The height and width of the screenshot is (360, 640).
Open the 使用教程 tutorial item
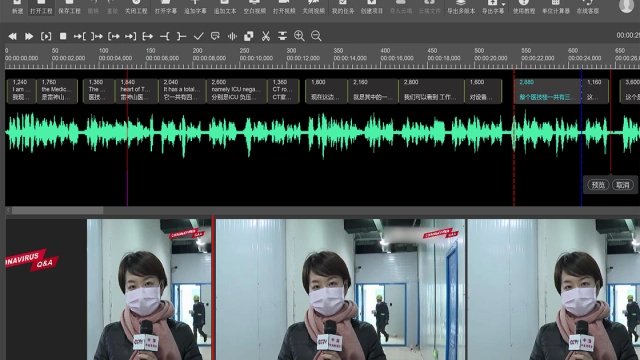pos(524,8)
